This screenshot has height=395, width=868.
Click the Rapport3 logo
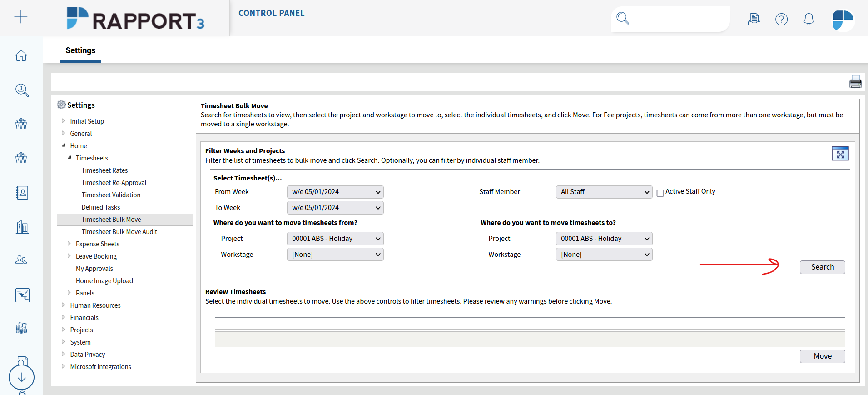tap(136, 19)
